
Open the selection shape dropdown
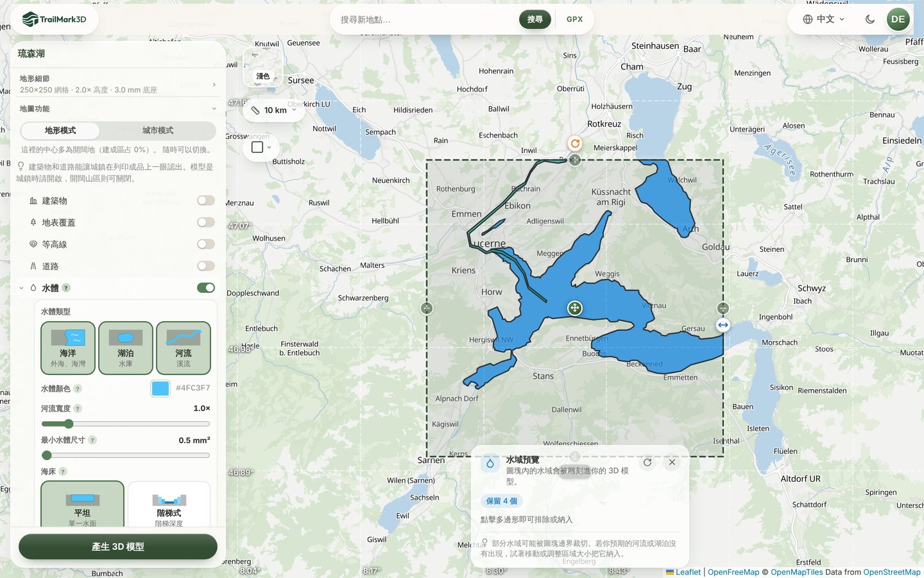point(261,147)
